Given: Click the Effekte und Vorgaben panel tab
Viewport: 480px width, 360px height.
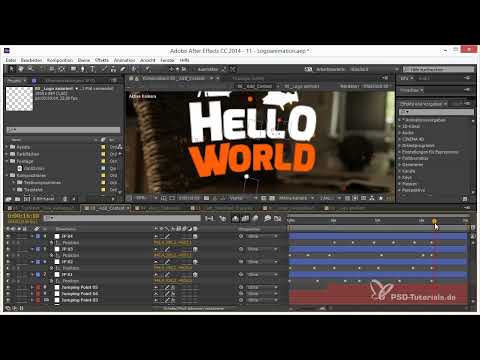Looking at the screenshot, I should point(422,104).
